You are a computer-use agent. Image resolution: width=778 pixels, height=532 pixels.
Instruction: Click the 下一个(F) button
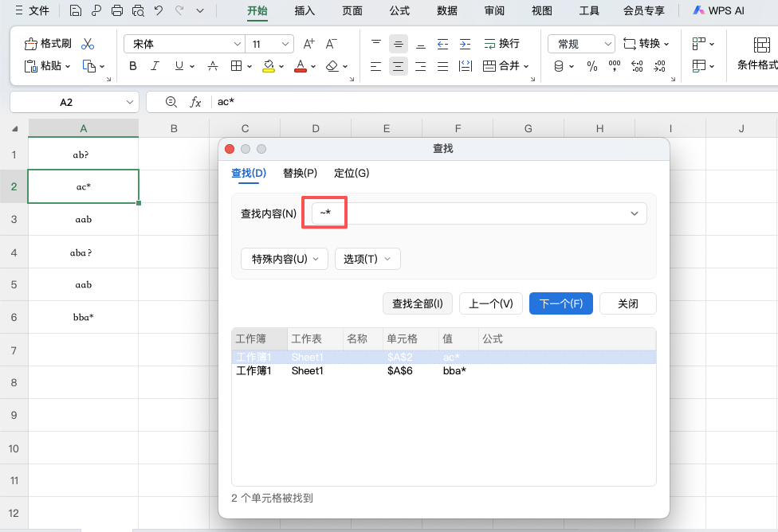(560, 303)
